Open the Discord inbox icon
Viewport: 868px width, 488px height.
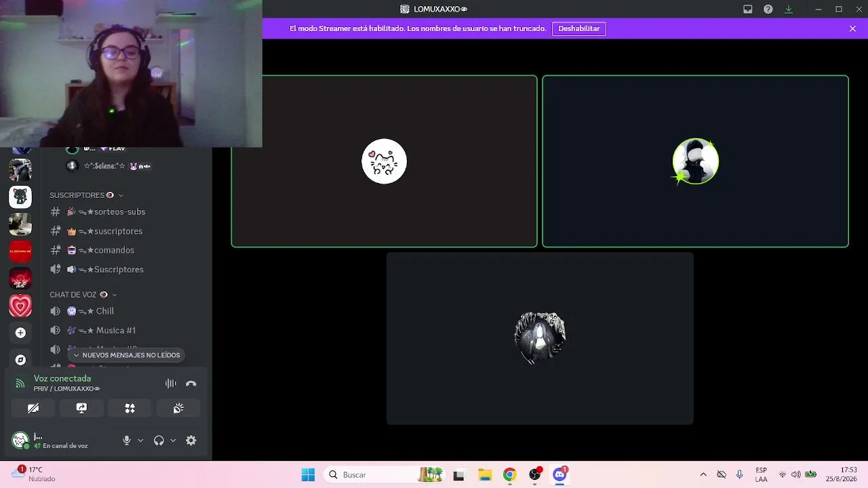coord(748,9)
